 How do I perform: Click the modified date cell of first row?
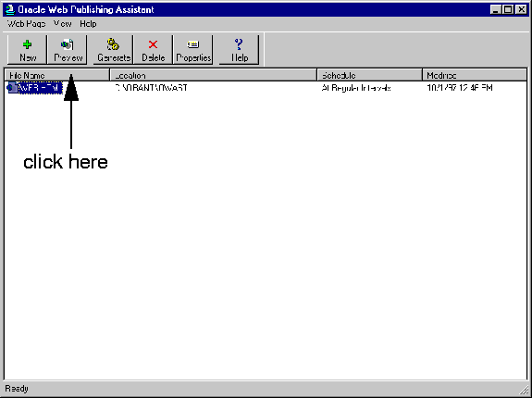coord(460,88)
